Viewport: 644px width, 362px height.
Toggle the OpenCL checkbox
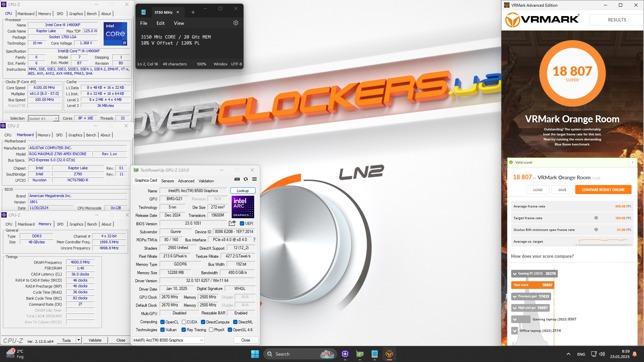coord(162,322)
